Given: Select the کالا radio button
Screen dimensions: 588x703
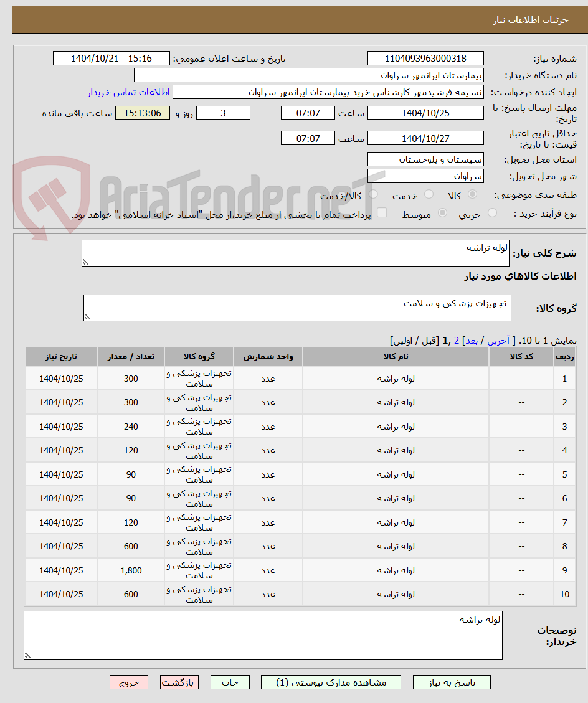Looking at the screenshot, I should pyautogui.click(x=472, y=194).
